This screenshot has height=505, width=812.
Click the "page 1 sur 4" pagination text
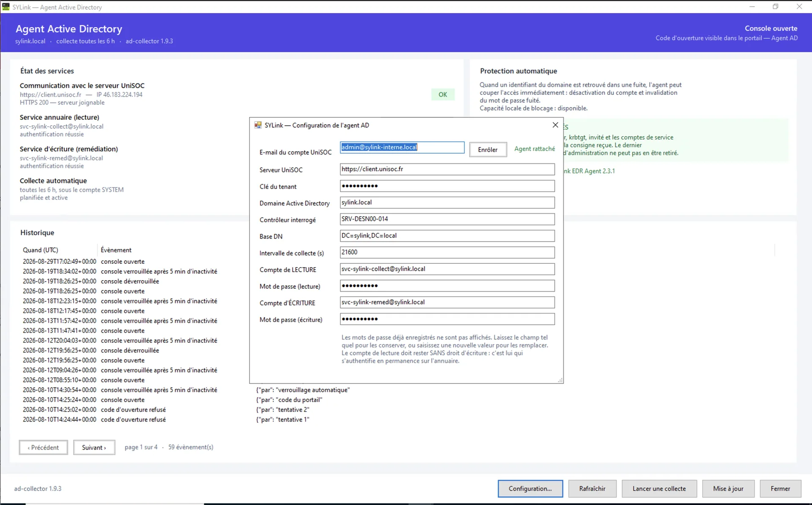(x=141, y=447)
